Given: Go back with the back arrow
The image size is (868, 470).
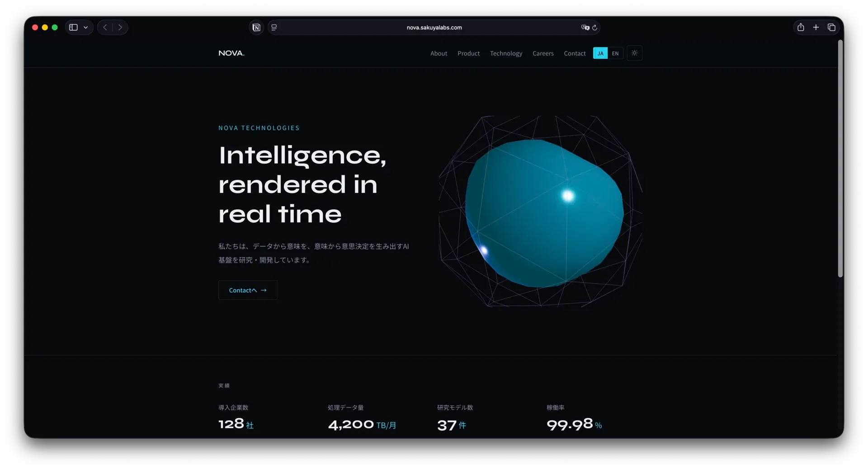Looking at the screenshot, I should click(105, 28).
